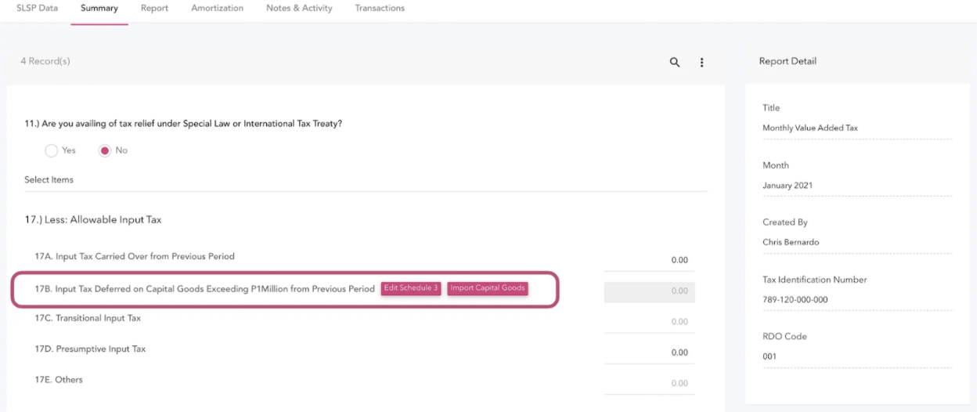Click the 17C Transitional Input Tax amount field
Image resolution: width=980 pixels, height=412 pixels.
point(649,322)
